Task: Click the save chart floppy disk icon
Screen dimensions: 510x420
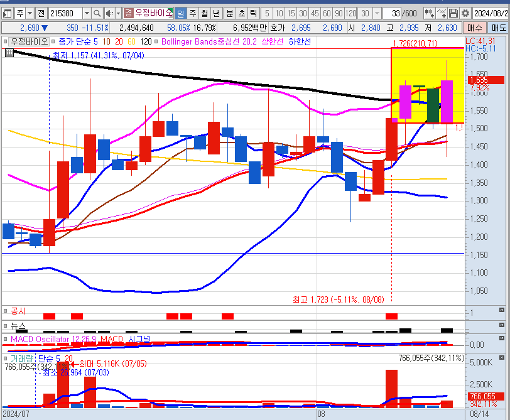Action: pyautogui.click(x=454, y=13)
